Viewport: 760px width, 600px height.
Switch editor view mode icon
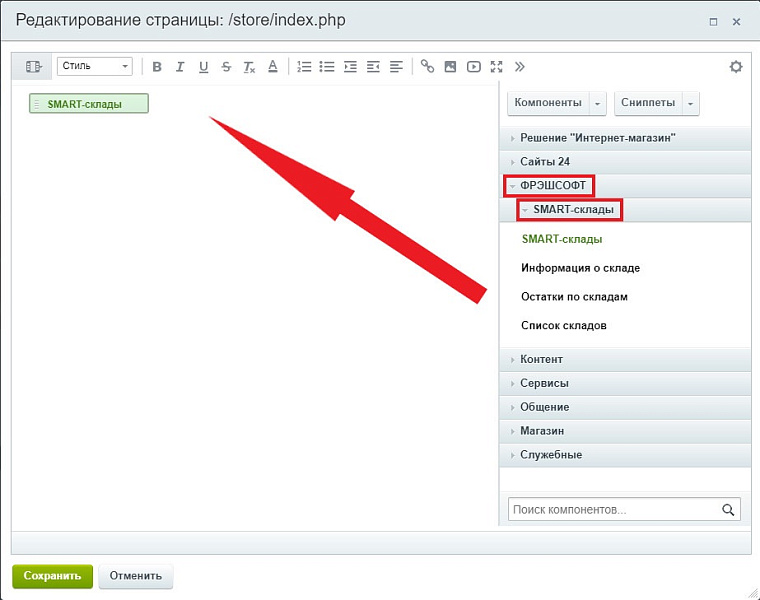click(x=34, y=67)
